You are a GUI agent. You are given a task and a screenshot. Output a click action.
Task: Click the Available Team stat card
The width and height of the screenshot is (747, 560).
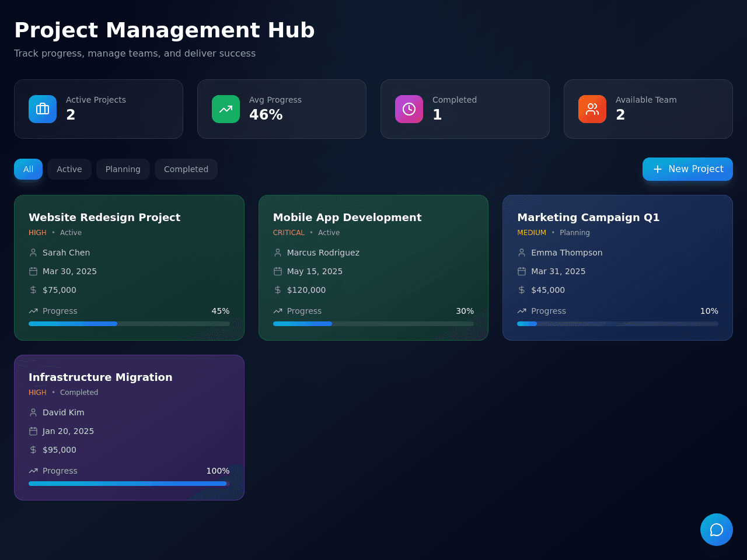tap(648, 109)
